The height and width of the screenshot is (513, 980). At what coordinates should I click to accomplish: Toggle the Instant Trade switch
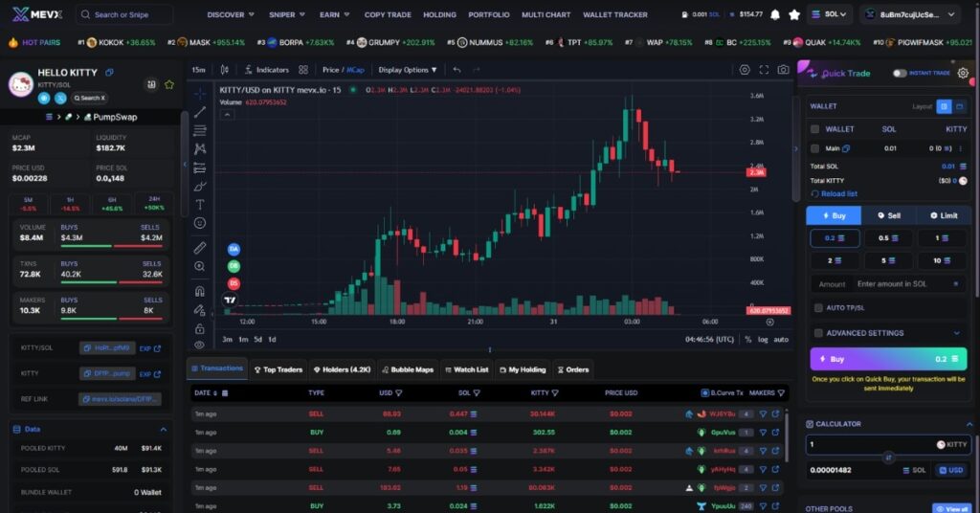900,73
